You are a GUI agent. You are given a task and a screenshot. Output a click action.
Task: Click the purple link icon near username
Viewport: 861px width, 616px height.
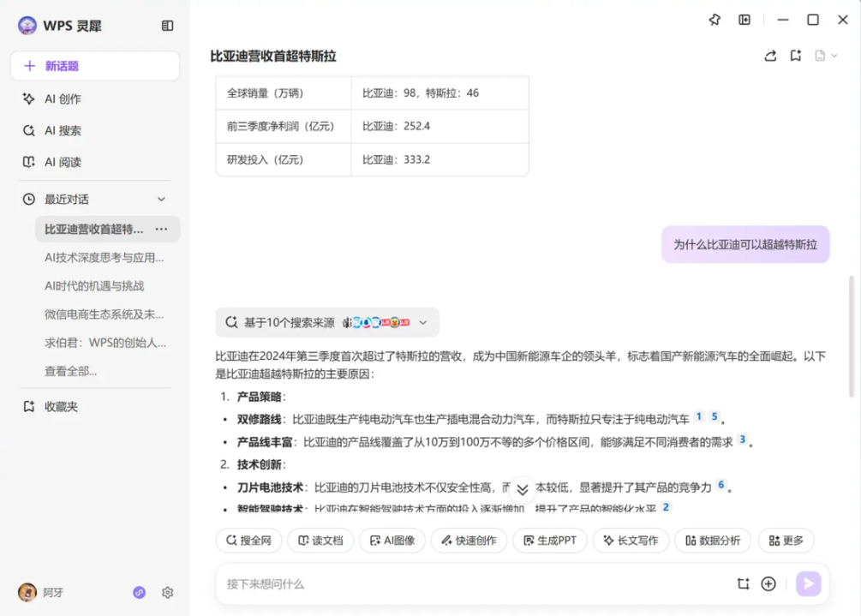(x=139, y=592)
